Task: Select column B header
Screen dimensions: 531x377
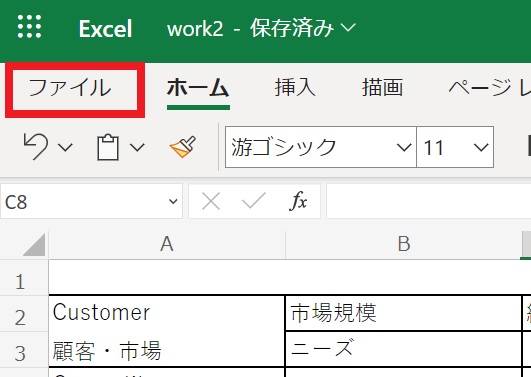Action: [x=403, y=244]
